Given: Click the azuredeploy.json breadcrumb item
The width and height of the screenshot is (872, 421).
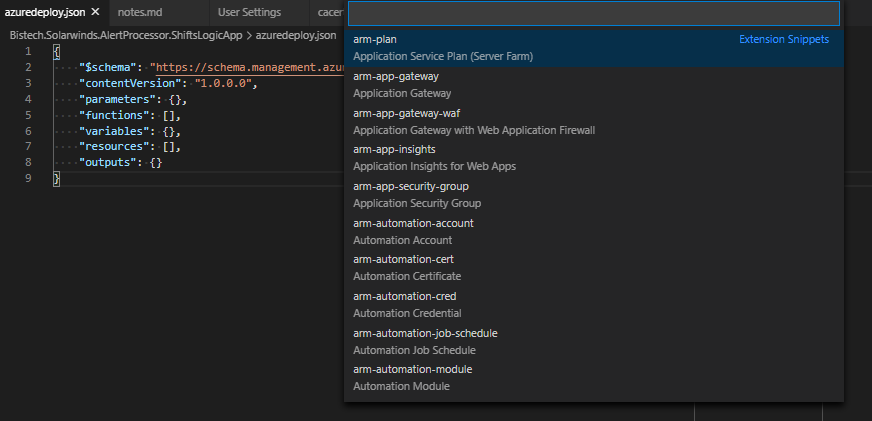Looking at the screenshot, I should (x=296, y=34).
